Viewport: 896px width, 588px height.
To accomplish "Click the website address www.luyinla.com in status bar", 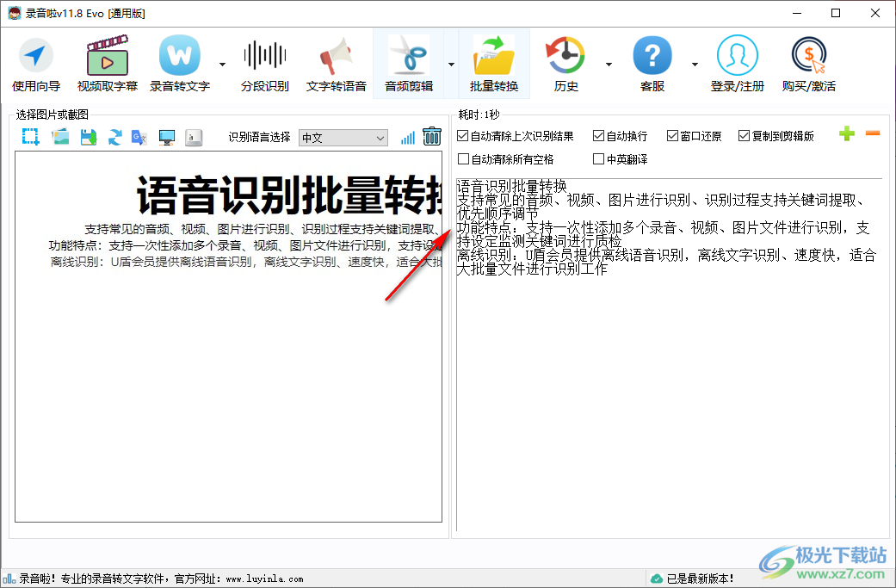I will 264,579.
